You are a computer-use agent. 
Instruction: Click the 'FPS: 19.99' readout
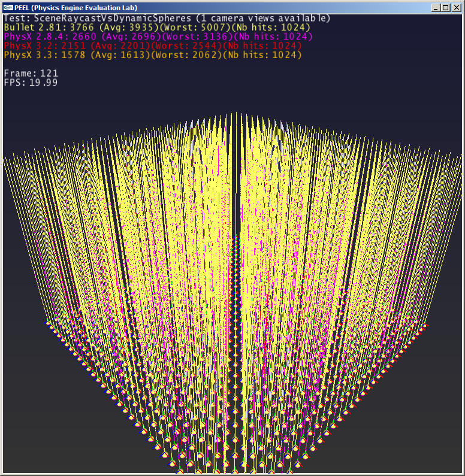(31, 83)
